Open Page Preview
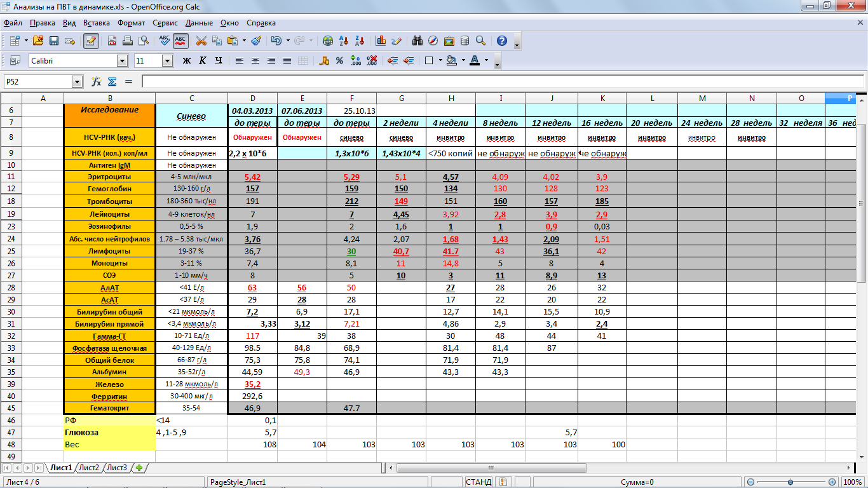868x488 pixels. (x=144, y=41)
